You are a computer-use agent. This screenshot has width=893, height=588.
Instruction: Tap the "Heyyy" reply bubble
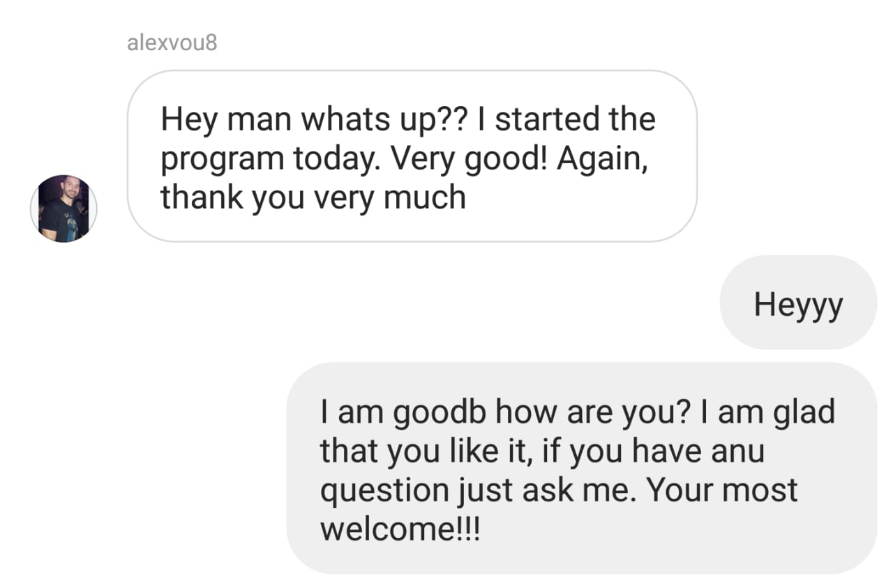tap(798, 303)
